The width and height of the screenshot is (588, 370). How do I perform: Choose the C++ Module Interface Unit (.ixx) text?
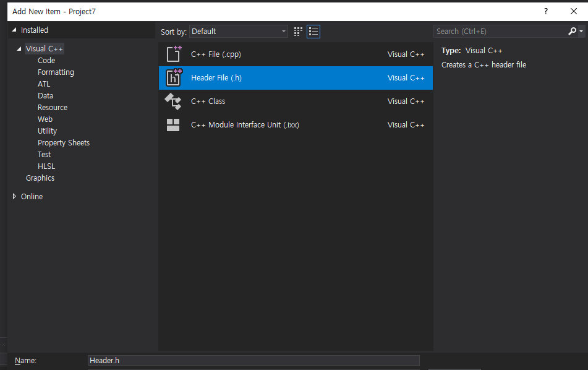[245, 124]
